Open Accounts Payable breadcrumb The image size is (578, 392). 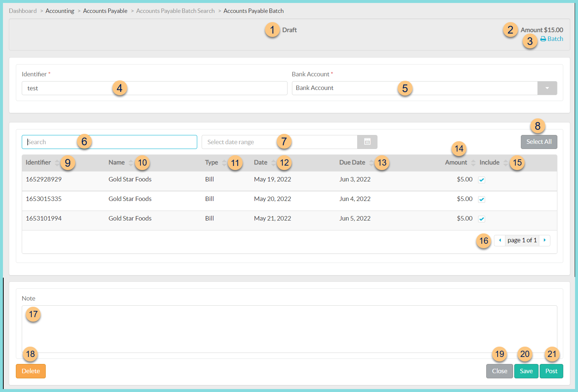click(105, 11)
